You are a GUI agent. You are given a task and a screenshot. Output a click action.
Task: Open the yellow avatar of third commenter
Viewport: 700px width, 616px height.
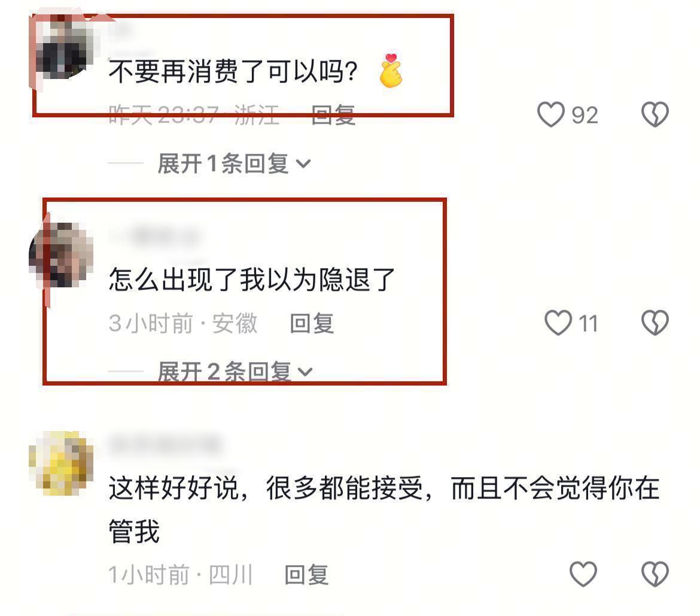61,463
